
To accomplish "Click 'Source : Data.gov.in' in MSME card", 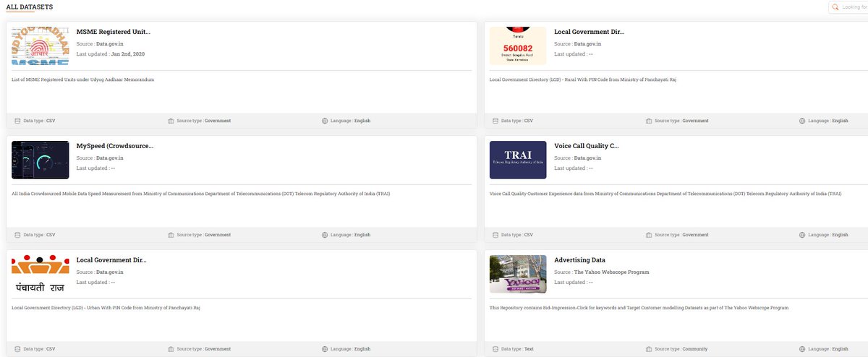I will click(x=100, y=44).
